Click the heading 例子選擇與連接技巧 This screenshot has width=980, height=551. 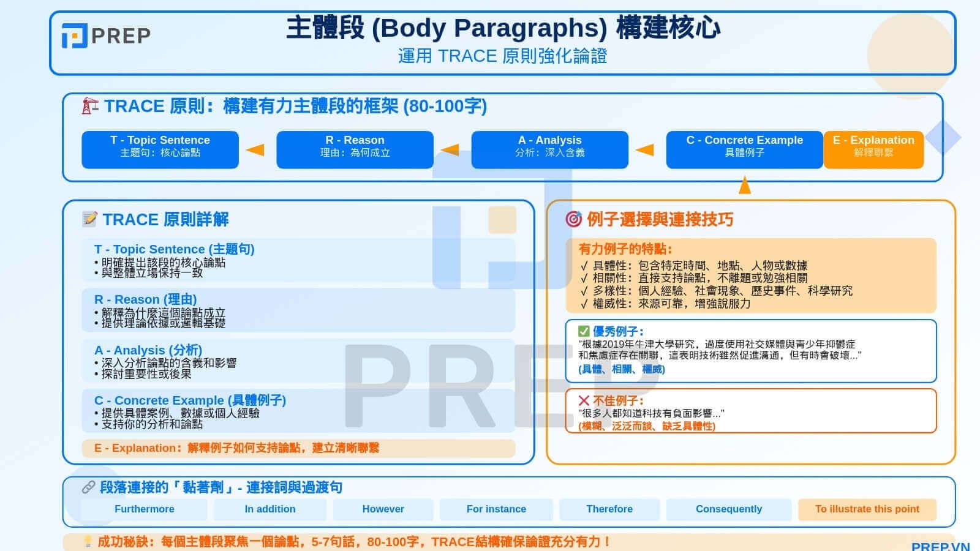coord(660,219)
